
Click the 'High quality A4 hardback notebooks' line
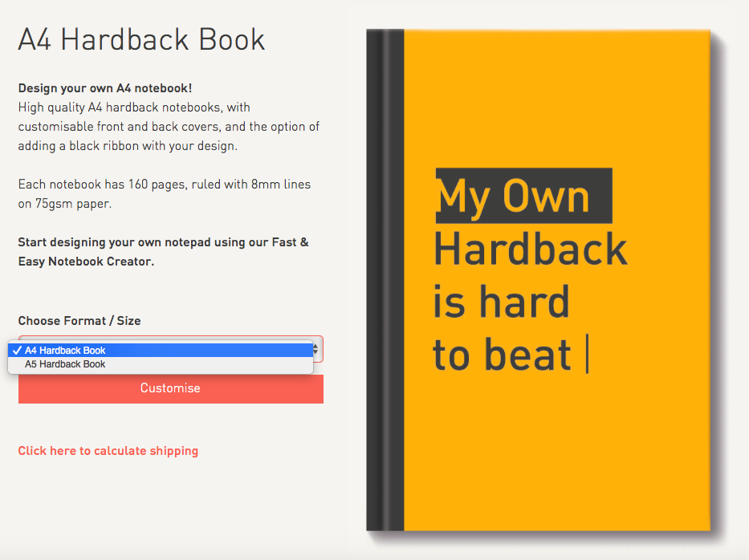(x=134, y=108)
